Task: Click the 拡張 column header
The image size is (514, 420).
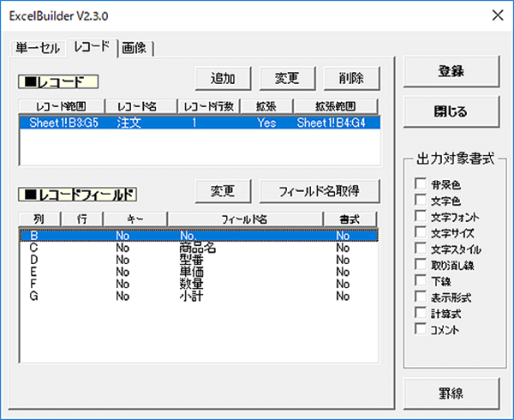Action: tap(266, 106)
